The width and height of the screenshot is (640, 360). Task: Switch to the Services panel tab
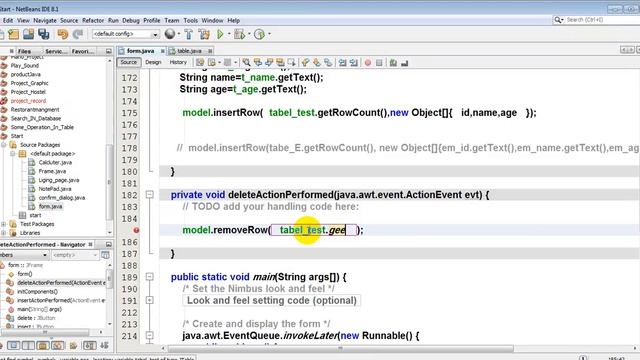[x=56, y=51]
